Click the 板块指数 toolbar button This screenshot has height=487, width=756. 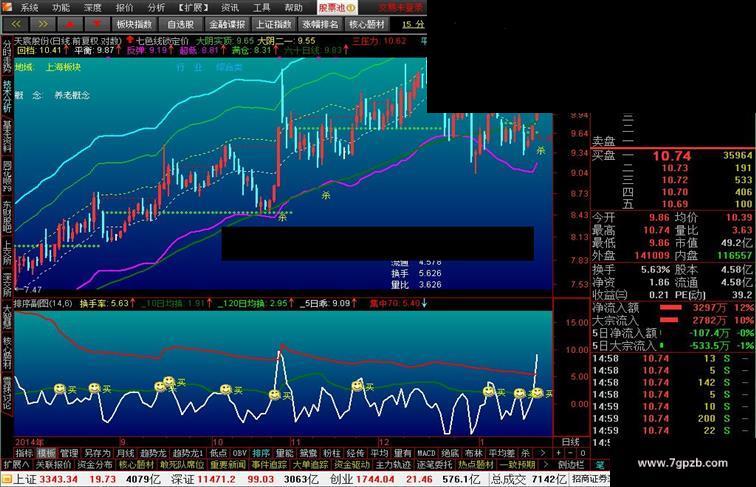tap(135, 24)
